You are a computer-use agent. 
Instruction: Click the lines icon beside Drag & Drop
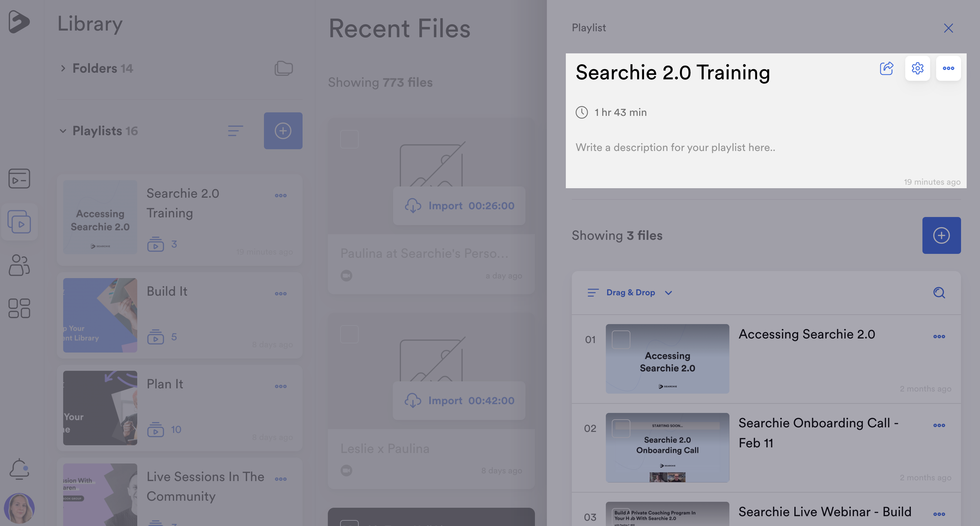(x=593, y=292)
